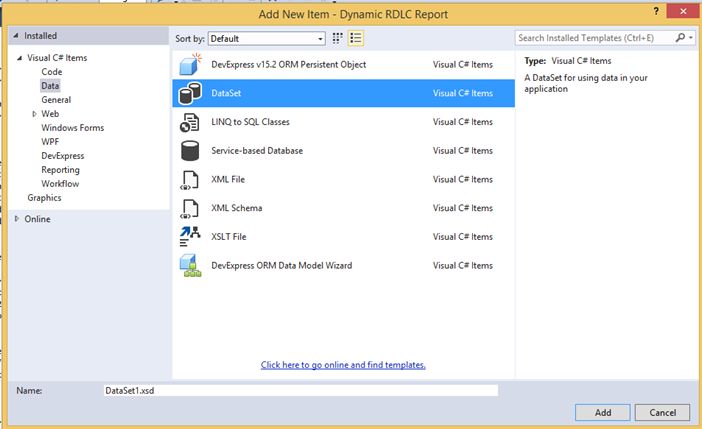Select the DataSet template name
Image resolution: width=702 pixels, height=429 pixels.
point(226,93)
